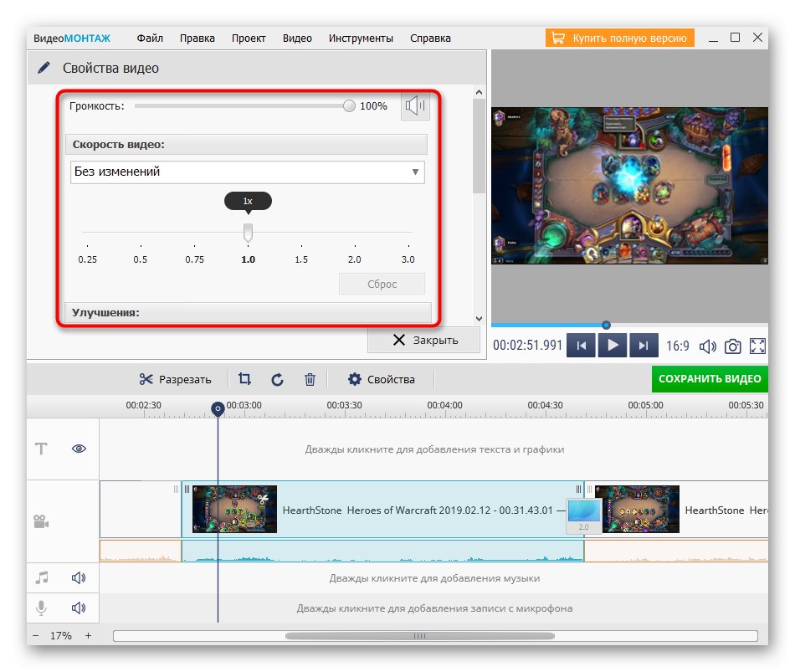Screen dimensions: 795x672
Task: Open the Правка menu
Action: [x=197, y=38]
